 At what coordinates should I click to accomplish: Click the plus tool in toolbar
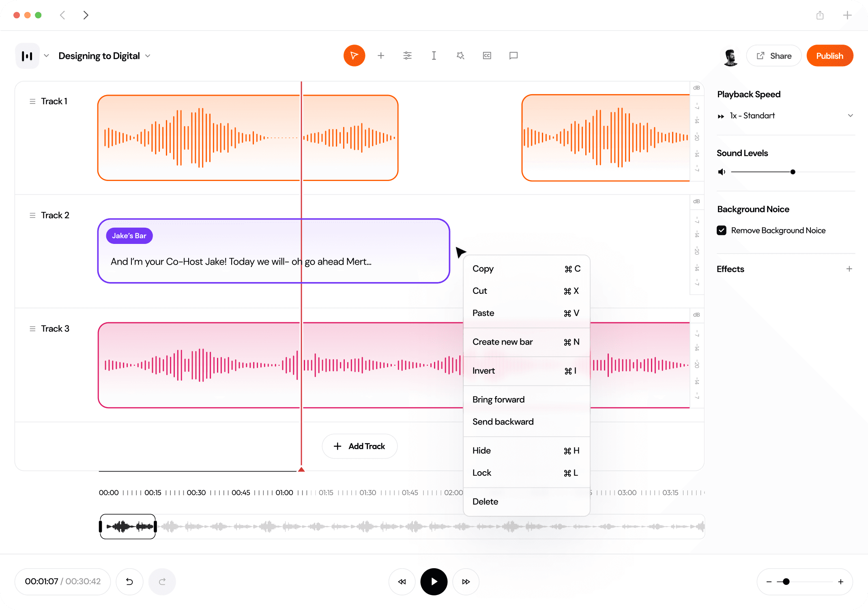[x=380, y=56]
